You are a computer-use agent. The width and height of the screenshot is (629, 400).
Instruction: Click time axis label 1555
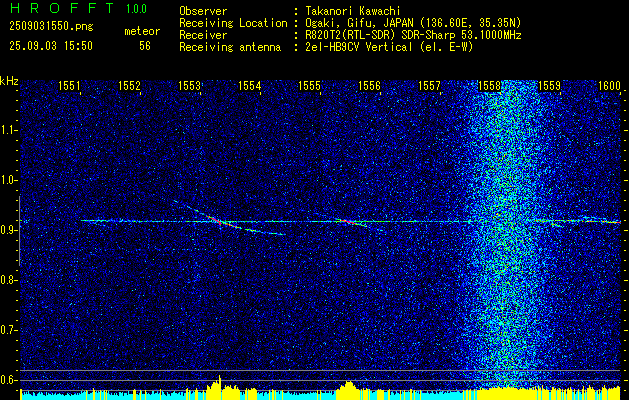(x=309, y=85)
